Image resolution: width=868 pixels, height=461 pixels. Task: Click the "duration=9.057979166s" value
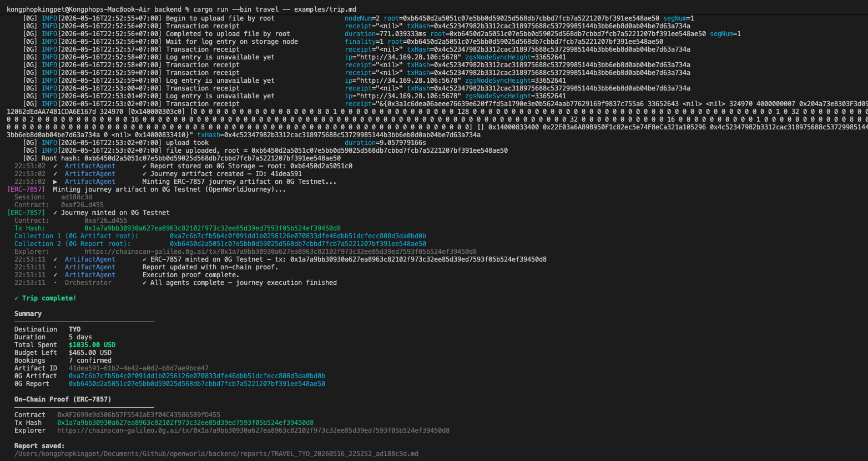[385, 143]
